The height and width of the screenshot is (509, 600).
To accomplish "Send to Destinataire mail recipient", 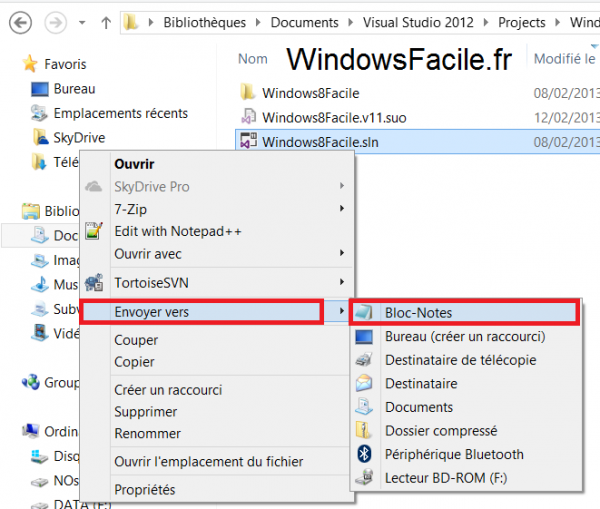I will (x=466, y=383).
